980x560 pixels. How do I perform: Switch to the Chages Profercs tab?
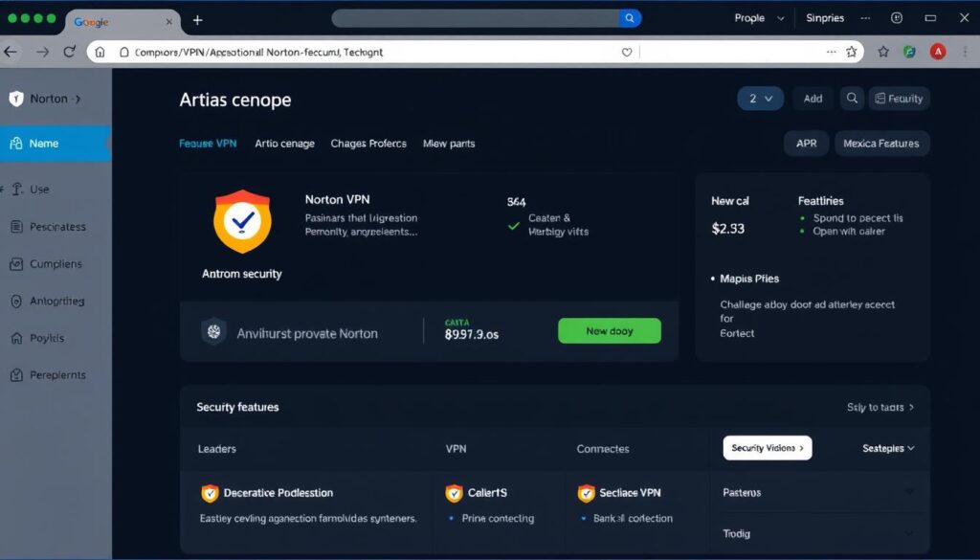tap(368, 144)
